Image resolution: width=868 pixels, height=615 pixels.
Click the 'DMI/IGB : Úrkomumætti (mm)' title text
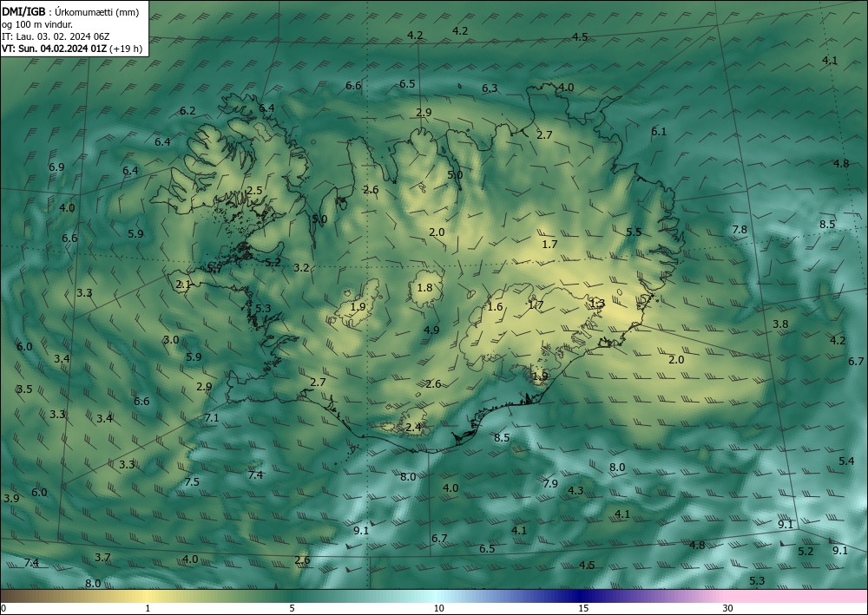coord(70,11)
